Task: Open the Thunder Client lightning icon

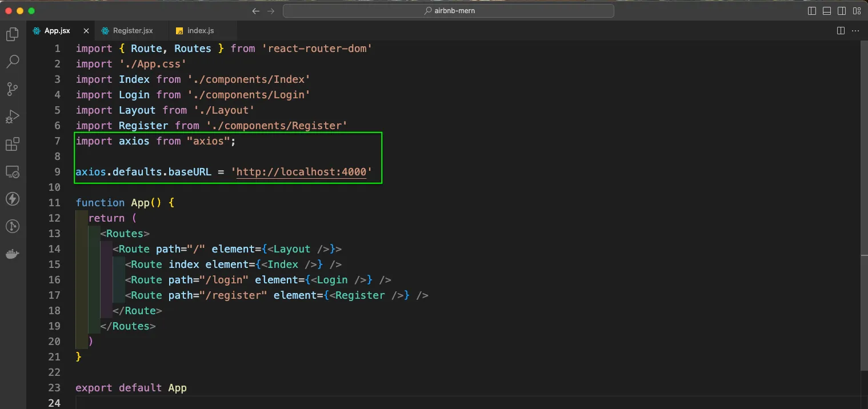Action: [x=13, y=199]
